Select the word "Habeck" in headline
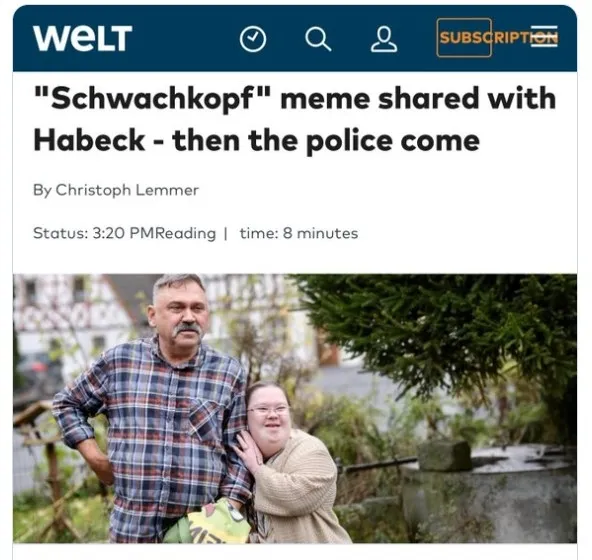The height and width of the screenshot is (560, 592). pyautogui.click(x=89, y=140)
